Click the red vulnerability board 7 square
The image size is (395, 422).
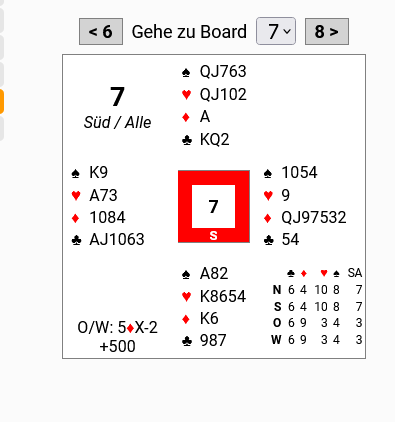coord(214,206)
